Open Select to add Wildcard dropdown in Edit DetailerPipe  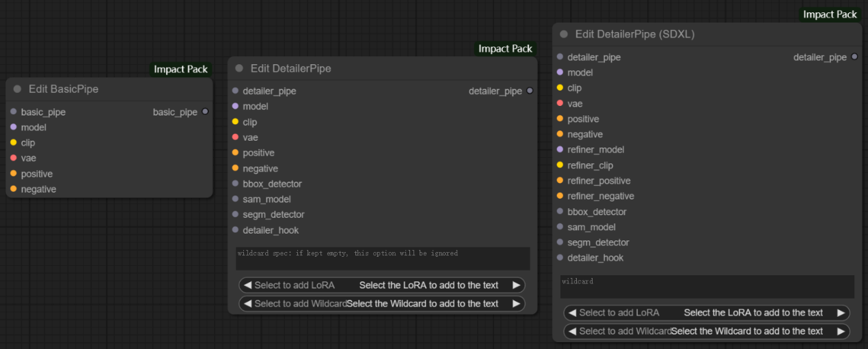(382, 303)
